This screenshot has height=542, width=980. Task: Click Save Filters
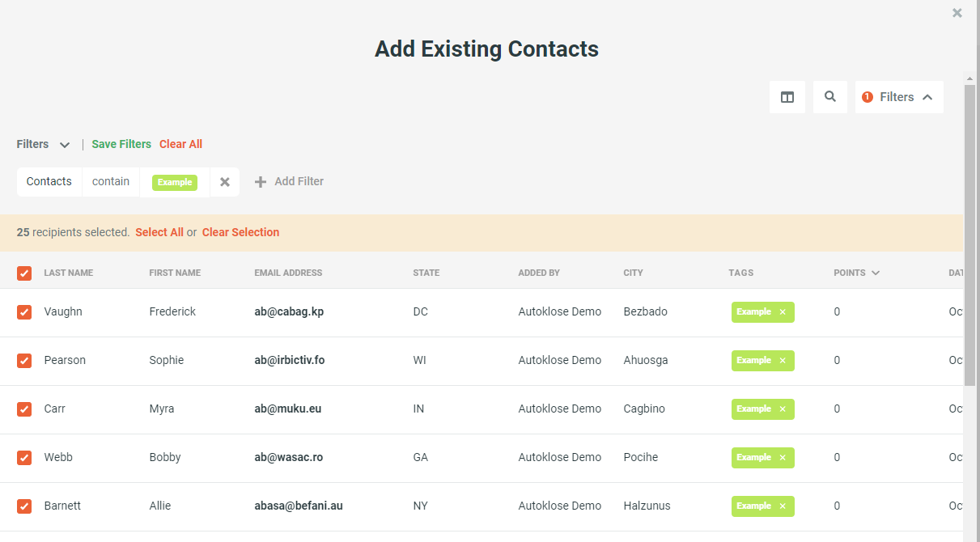(x=121, y=144)
